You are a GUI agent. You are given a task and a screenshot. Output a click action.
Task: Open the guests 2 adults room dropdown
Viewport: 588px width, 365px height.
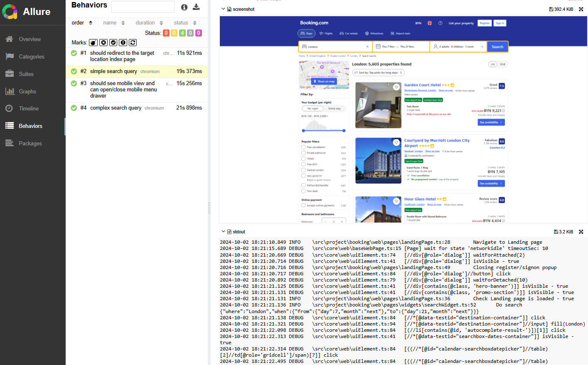[458, 47]
